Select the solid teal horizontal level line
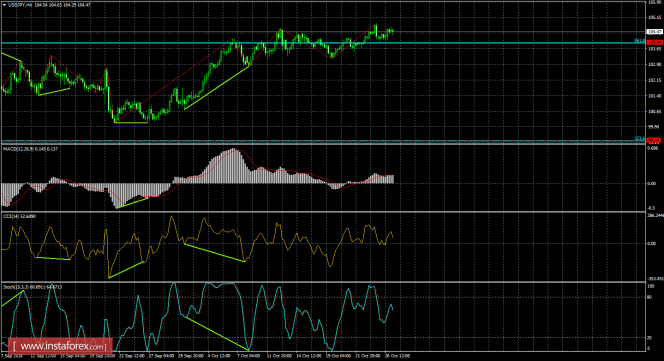664x361 pixels. (x=323, y=43)
